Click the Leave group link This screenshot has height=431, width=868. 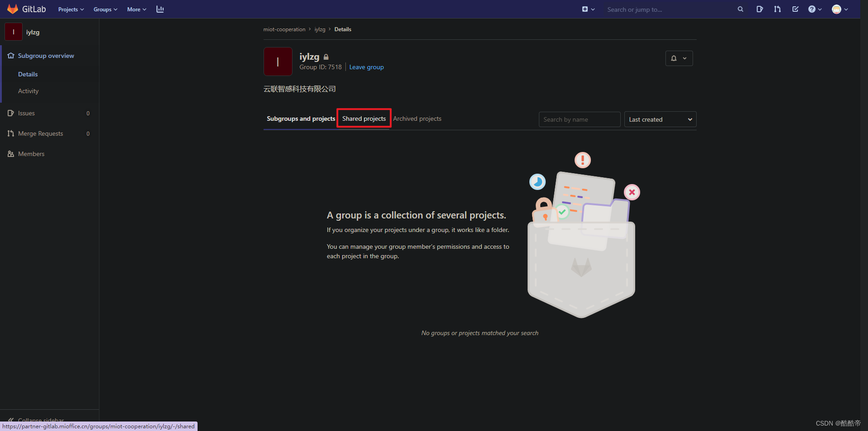point(366,67)
